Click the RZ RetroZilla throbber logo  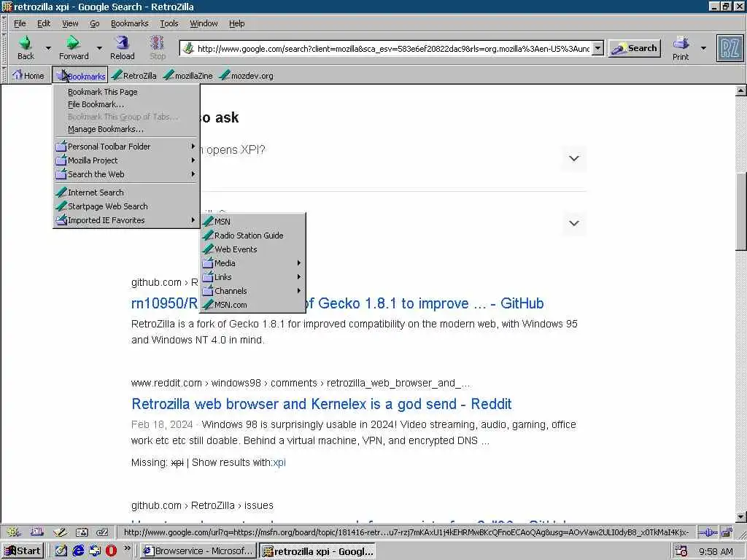coord(729,48)
